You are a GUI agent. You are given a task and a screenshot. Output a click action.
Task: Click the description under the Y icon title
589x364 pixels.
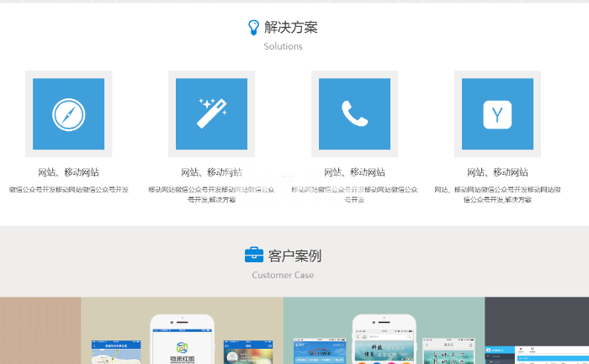497,194
